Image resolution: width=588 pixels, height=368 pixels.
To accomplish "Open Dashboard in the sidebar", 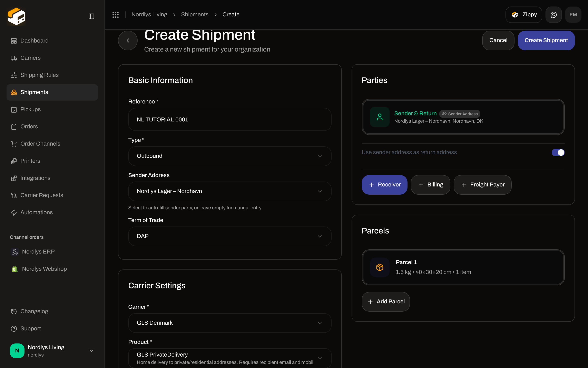I will coord(52,41).
